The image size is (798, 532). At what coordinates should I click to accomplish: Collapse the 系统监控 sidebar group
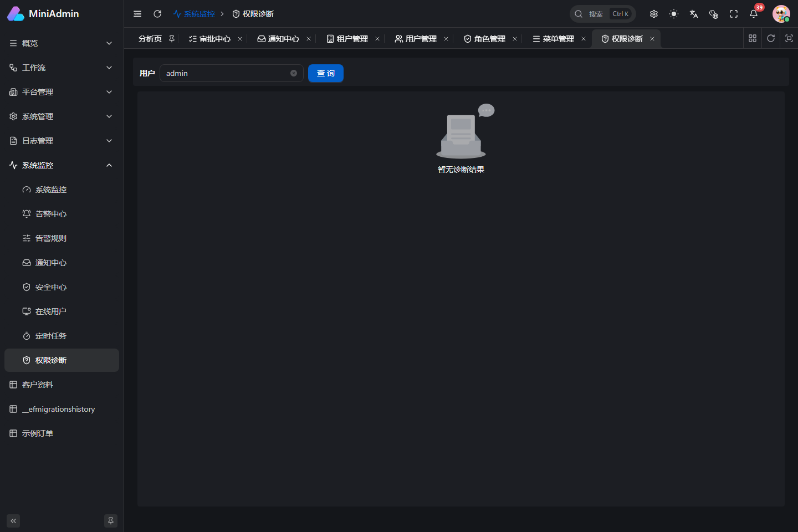click(62, 165)
